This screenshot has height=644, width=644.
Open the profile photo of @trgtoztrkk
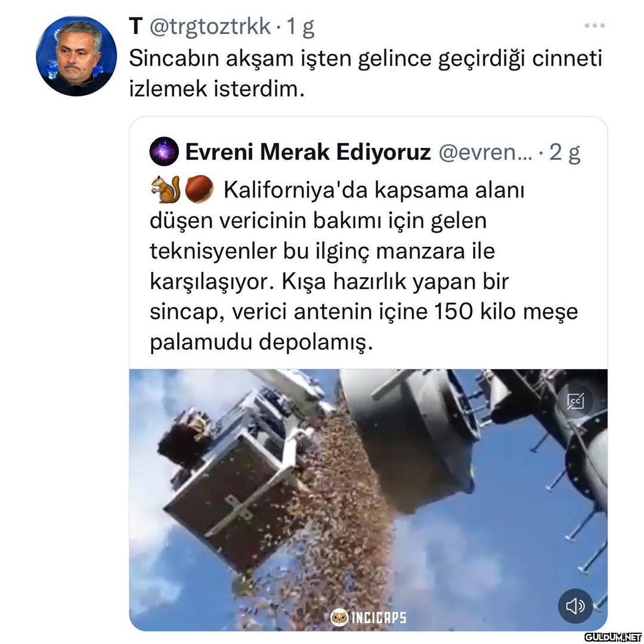[76, 56]
